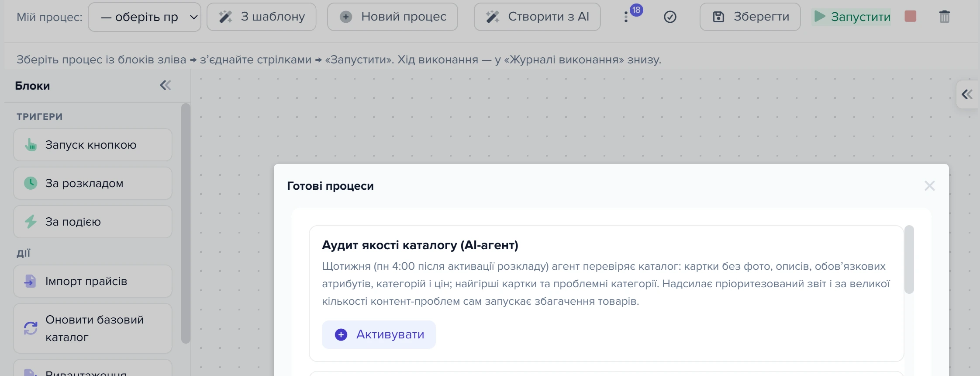The width and height of the screenshot is (980, 376).
Task: Expand the right side panel chevron
Action: click(967, 94)
